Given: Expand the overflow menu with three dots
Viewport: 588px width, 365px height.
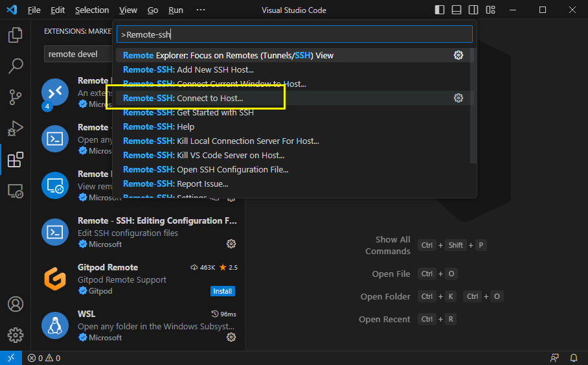Looking at the screenshot, I should point(200,10).
